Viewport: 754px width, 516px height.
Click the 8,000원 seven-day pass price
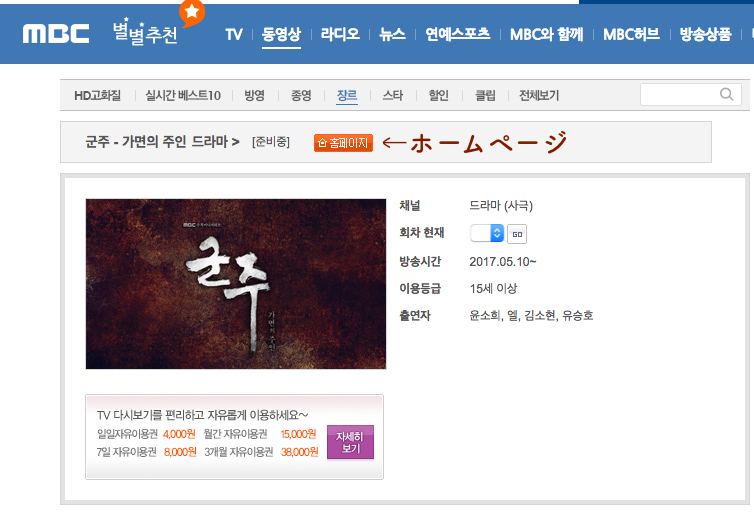[x=180, y=452]
